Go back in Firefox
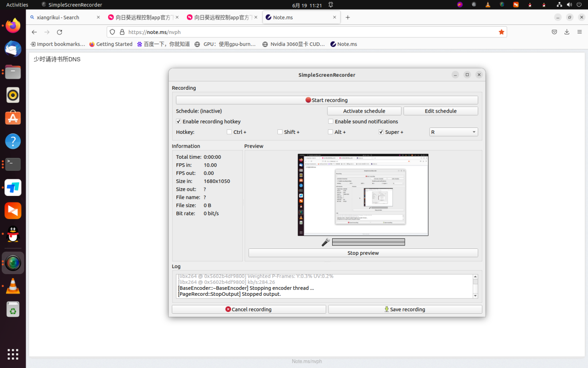Image resolution: width=588 pixels, height=368 pixels. click(x=34, y=32)
